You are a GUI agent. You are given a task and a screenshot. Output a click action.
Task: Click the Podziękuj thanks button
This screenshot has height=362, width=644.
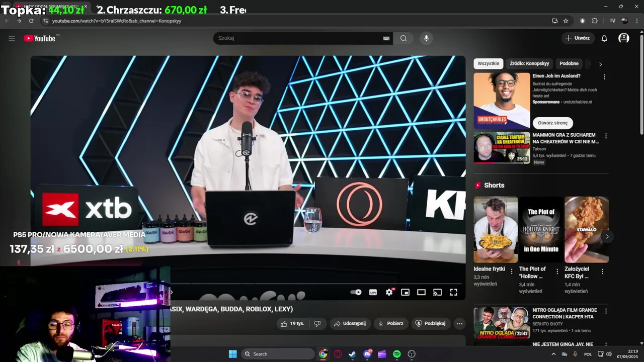pos(430,323)
